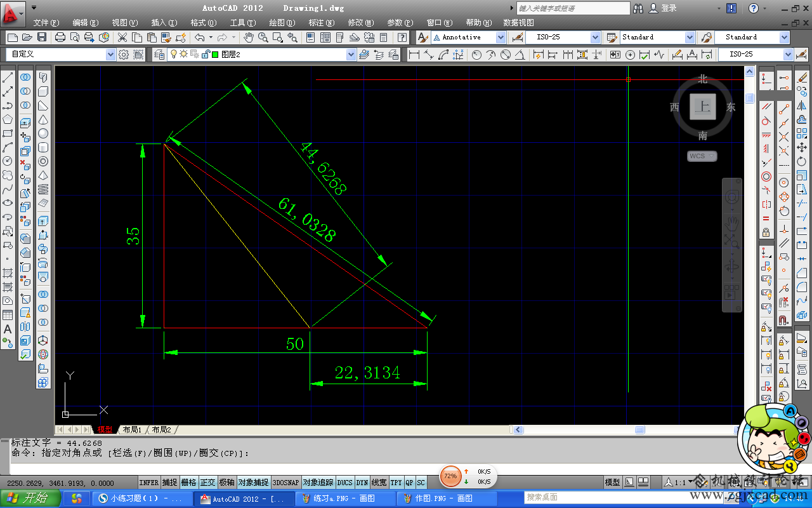This screenshot has width=812, height=508.
Task: Click the Zoom Realtime magnifier icon
Action: point(264,37)
